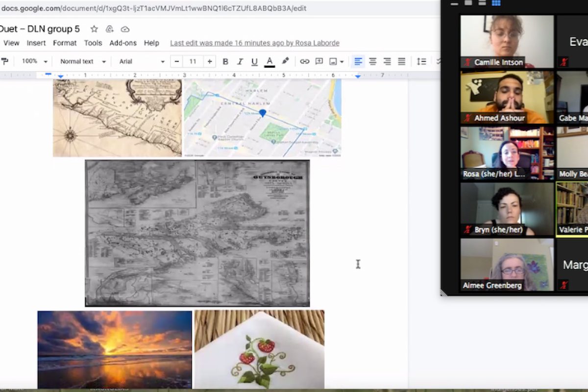
Task: Select Camille Intson's video tile
Action: (x=507, y=41)
